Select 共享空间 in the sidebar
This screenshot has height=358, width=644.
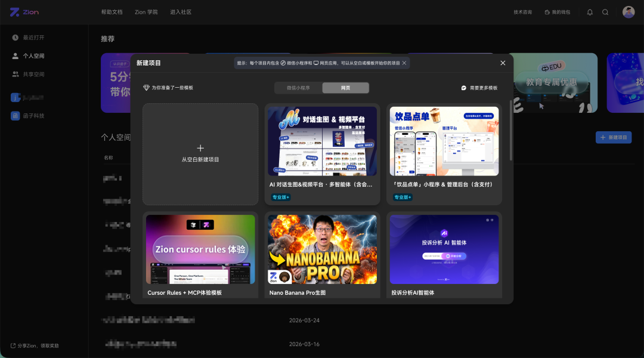pos(33,75)
